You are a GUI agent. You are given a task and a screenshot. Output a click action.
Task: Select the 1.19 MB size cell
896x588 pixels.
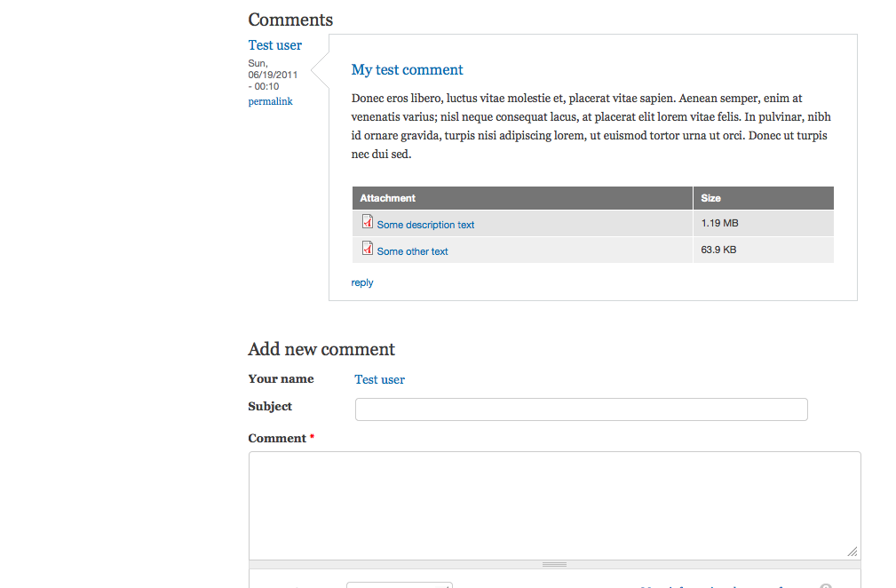click(719, 223)
